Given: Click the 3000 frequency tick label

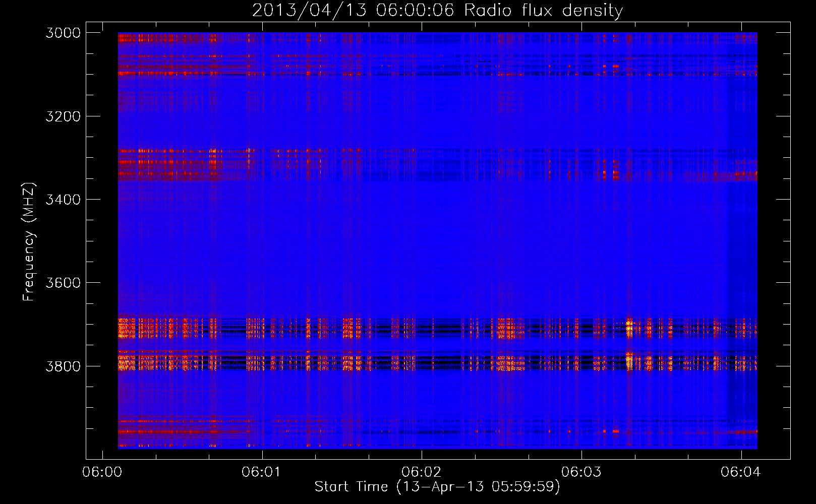Looking at the screenshot, I should (x=63, y=33).
